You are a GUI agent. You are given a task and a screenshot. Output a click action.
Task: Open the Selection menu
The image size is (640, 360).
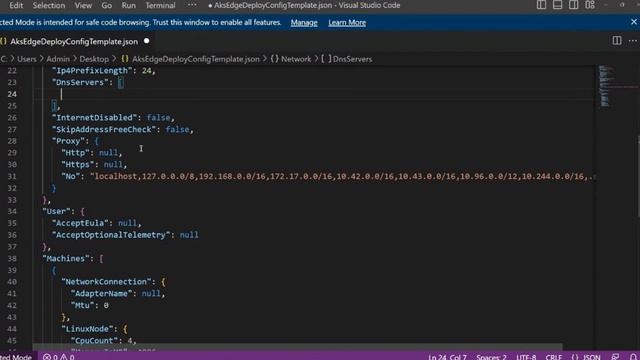click(x=49, y=5)
